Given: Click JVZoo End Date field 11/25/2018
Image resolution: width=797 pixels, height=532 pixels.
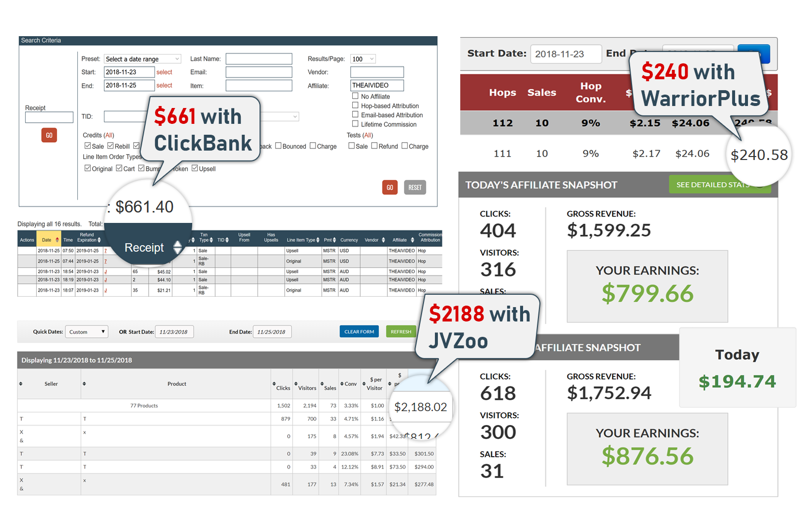Looking at the screenshot, I should [272, 332].
